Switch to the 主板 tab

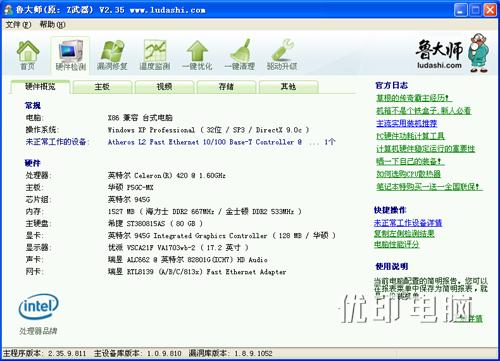tap(102, 87)
